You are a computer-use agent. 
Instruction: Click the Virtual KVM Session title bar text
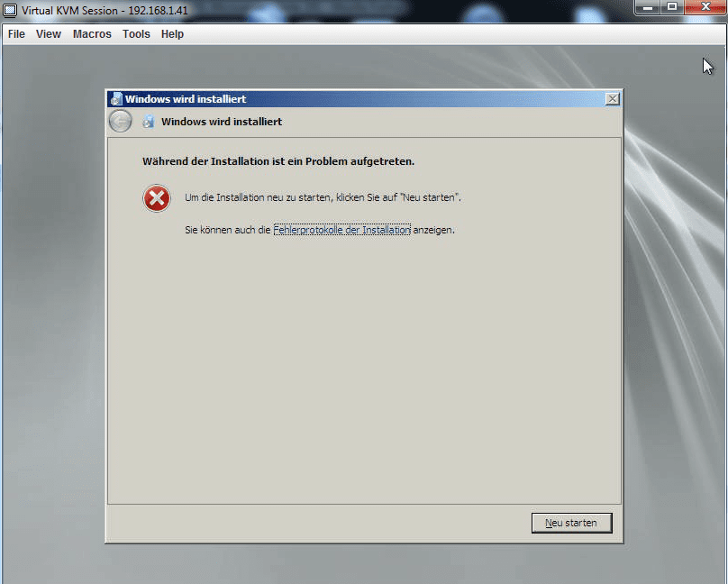click(105, 10)
